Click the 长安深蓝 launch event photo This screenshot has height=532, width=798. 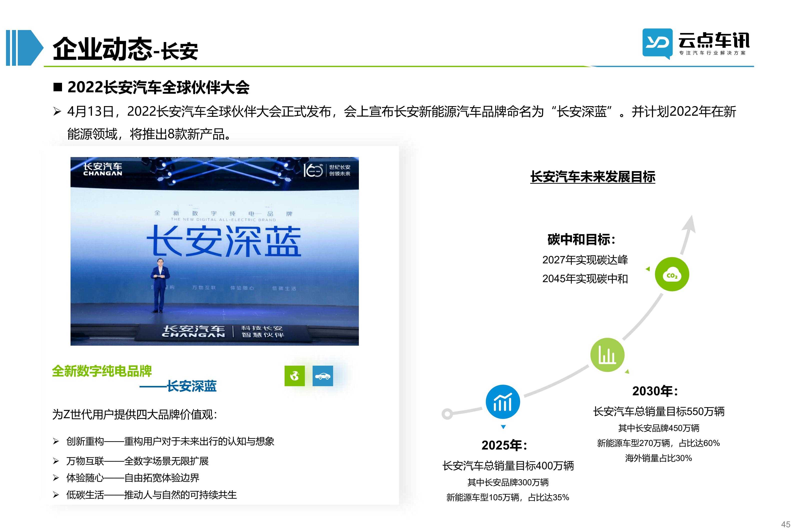(x=214, y=251)
